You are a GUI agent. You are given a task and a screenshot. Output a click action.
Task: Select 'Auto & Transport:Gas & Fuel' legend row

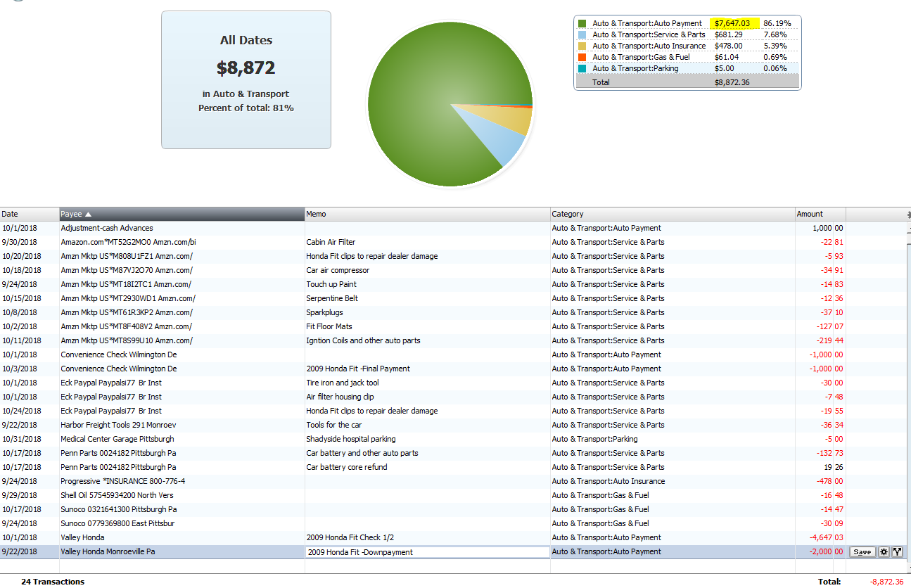pyautogui.click(x=687, y=57)
